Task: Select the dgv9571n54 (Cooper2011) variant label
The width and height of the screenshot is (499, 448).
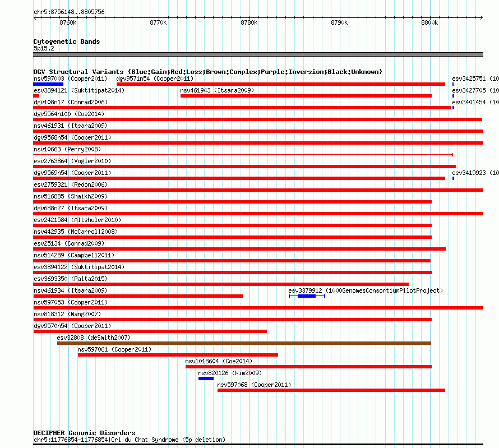Action: pos(155,78)
